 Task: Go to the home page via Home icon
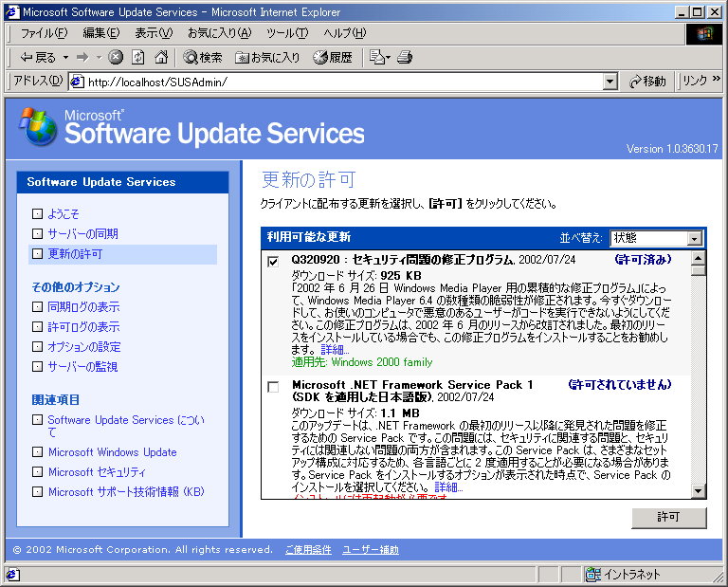click(161, 57)
